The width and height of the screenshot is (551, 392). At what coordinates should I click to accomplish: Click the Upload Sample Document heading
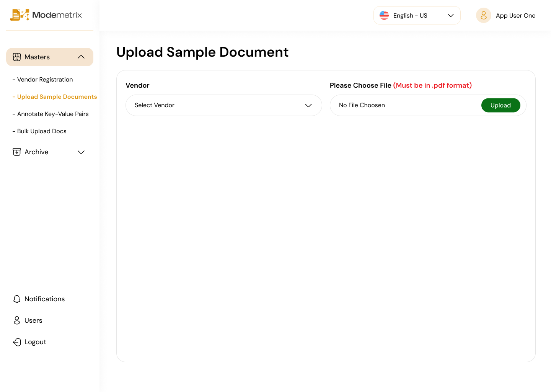[202, 52]
